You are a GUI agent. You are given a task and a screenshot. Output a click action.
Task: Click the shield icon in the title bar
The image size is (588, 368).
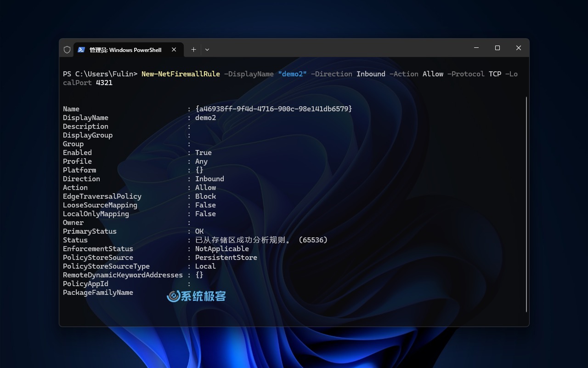point(67,49)
